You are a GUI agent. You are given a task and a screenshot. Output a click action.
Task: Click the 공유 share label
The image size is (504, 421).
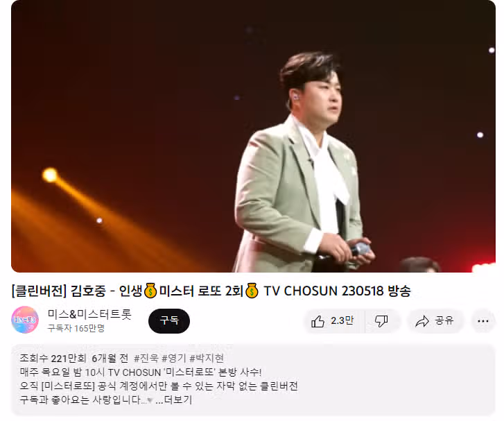(x=444, y=320)
